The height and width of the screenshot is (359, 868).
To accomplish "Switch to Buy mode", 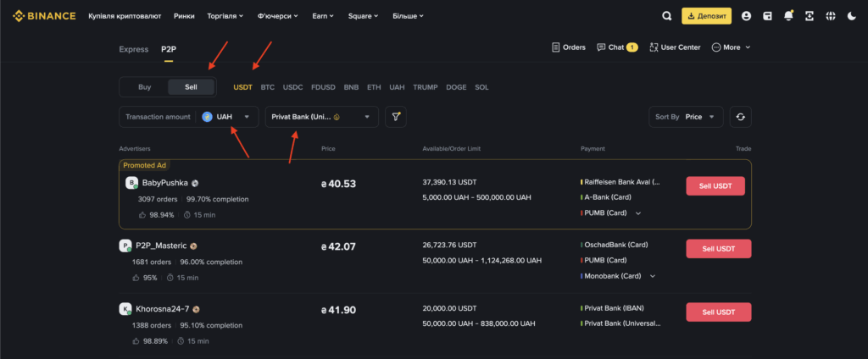I will pyautogui.click(x=145, y=86).
